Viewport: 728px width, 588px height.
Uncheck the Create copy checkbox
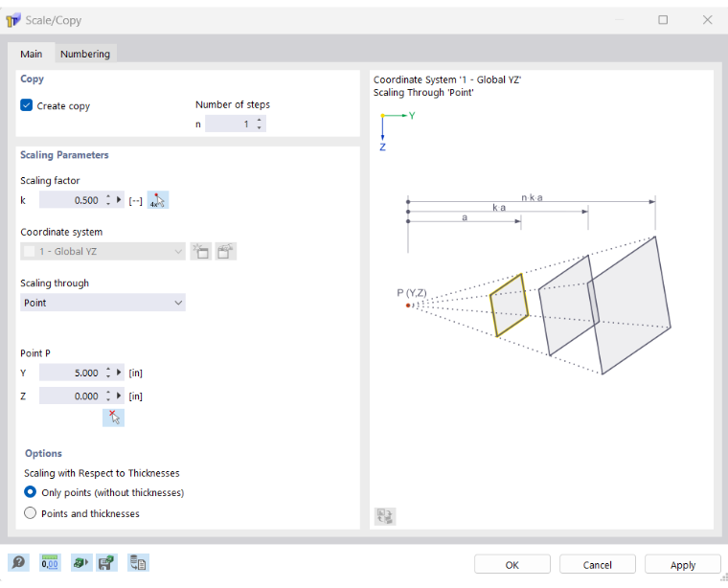coord(27,105)
